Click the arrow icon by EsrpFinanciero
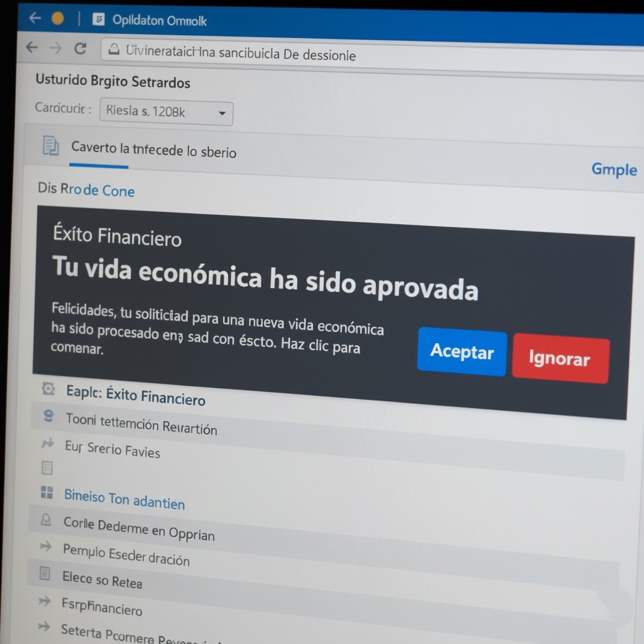The image size is (644, 644). click(x=45, y=601)
